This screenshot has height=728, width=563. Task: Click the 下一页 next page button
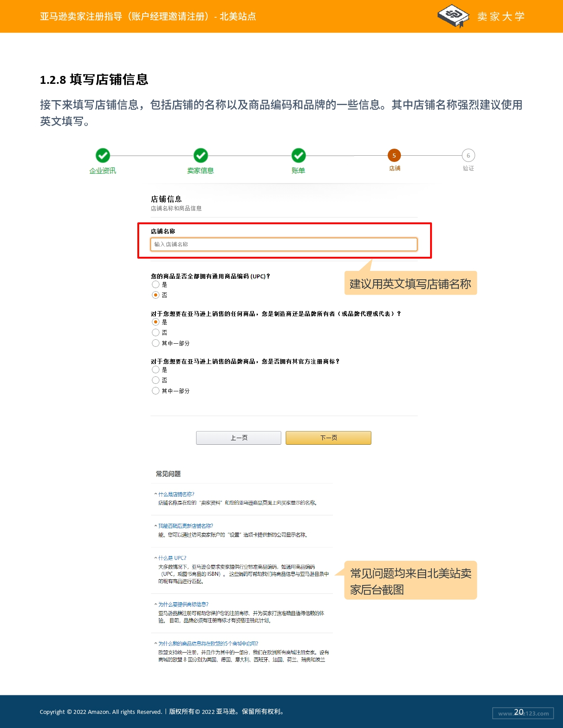(329, 438)
